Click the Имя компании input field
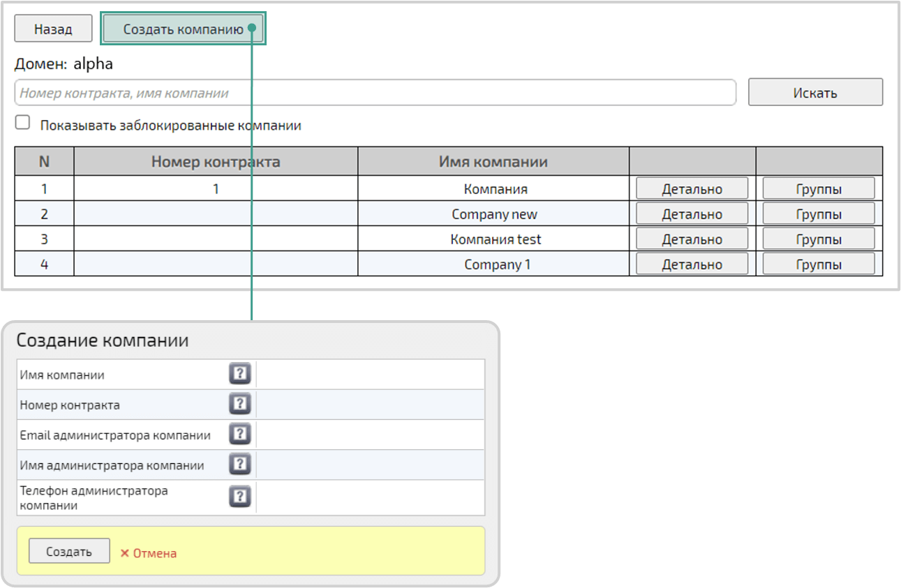Viewport: 901px width, 588px height. 370,375
